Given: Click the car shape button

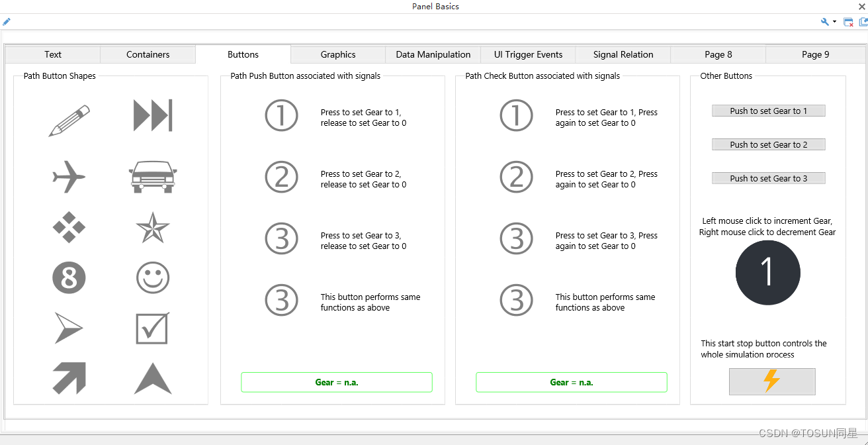Looking at the screenshot, I should click(153, 177).
